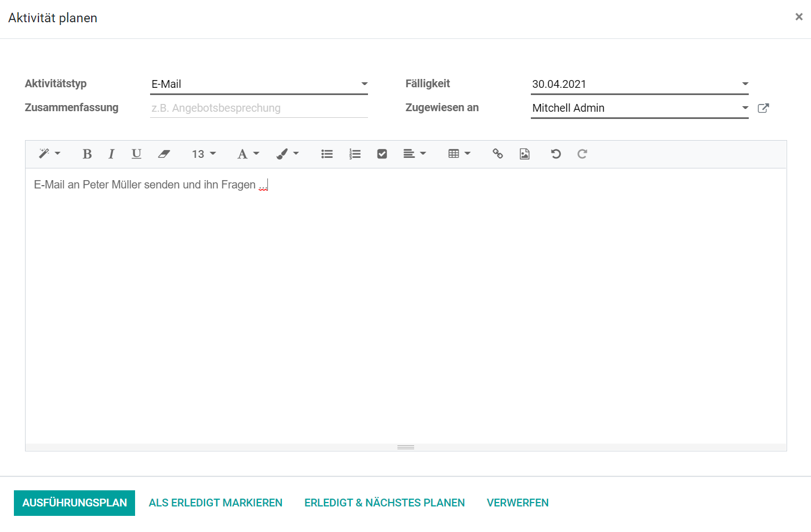Click the insert image icon
This screenshot has width=811, height=532.
[524, 154]
